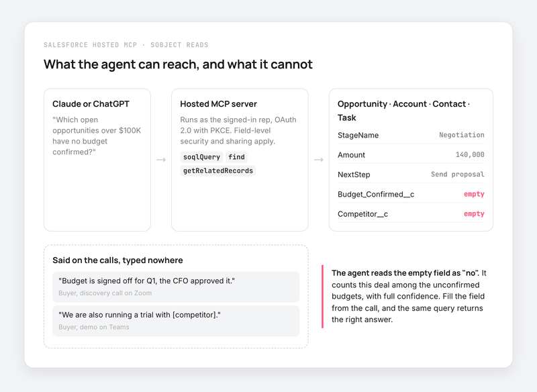Click 'Buyer, demo on Teams' caption
This screenshot has height=392, width=537.
click(94, 328)
